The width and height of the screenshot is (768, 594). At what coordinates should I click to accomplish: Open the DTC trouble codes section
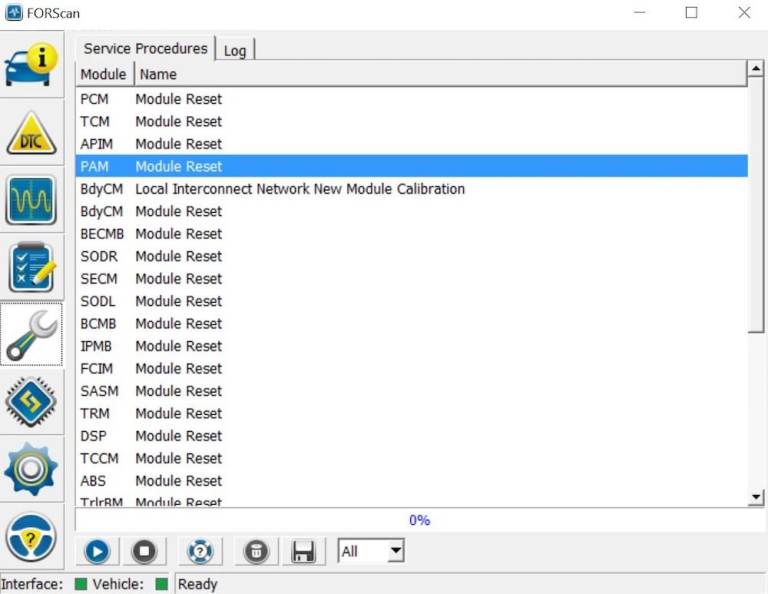(x=32, y=132)
